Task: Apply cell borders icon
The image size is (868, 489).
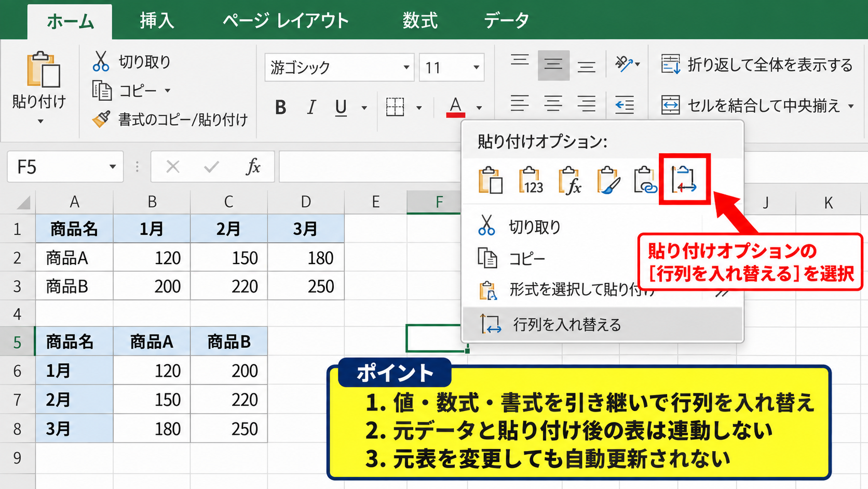Action: [395, 107]
